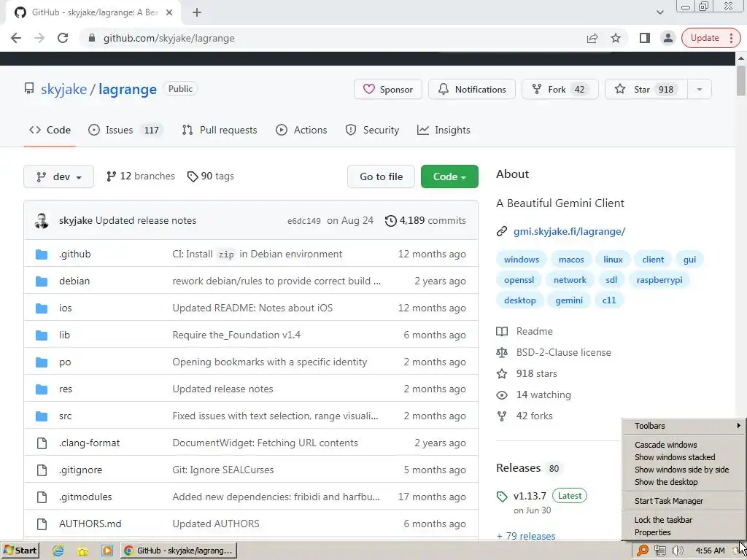Open the lib folder
Viewport: 747px width, 560px height.
[64, 335]
